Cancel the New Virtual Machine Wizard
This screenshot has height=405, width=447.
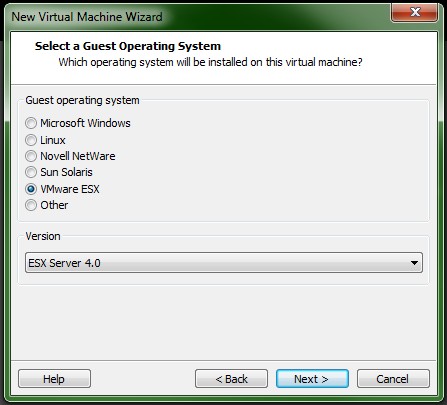[x=393, y=379]
